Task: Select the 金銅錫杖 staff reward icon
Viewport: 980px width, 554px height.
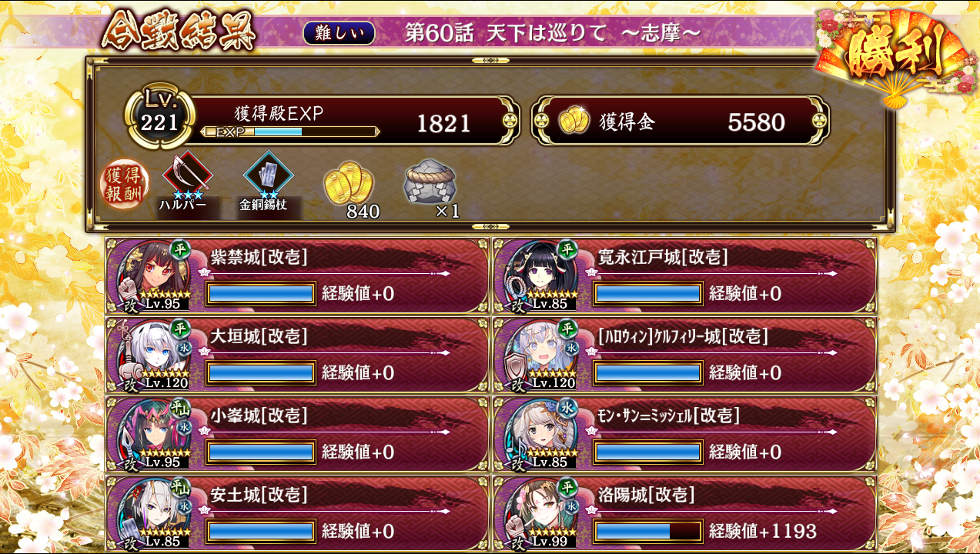Action: 268,175
